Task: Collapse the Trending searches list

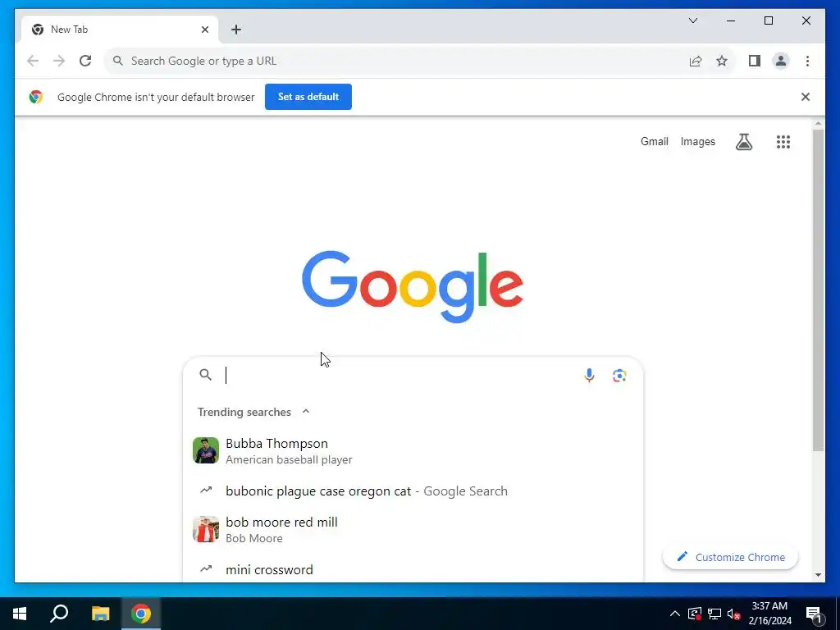Action: pos(306,412)
